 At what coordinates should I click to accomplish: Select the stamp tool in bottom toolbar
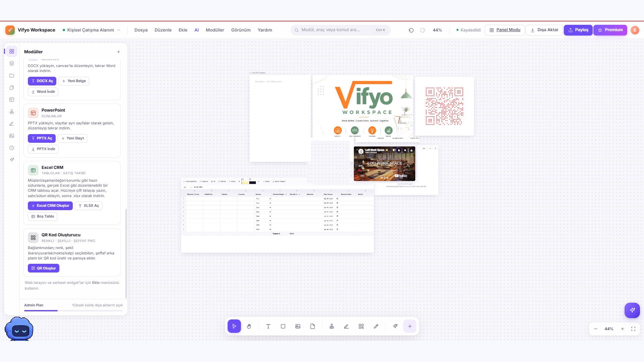point(332,326)
